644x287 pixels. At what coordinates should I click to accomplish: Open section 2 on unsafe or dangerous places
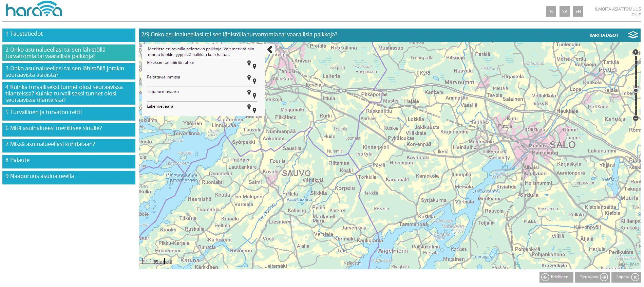tap(69, 53)
